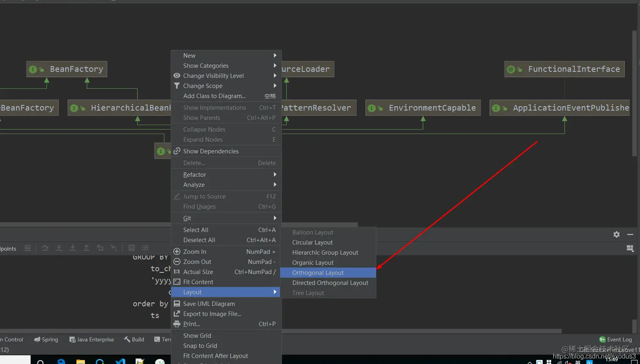
Task: Click Export to Image File
Action: pyautogui.click(x=226, y=314)
